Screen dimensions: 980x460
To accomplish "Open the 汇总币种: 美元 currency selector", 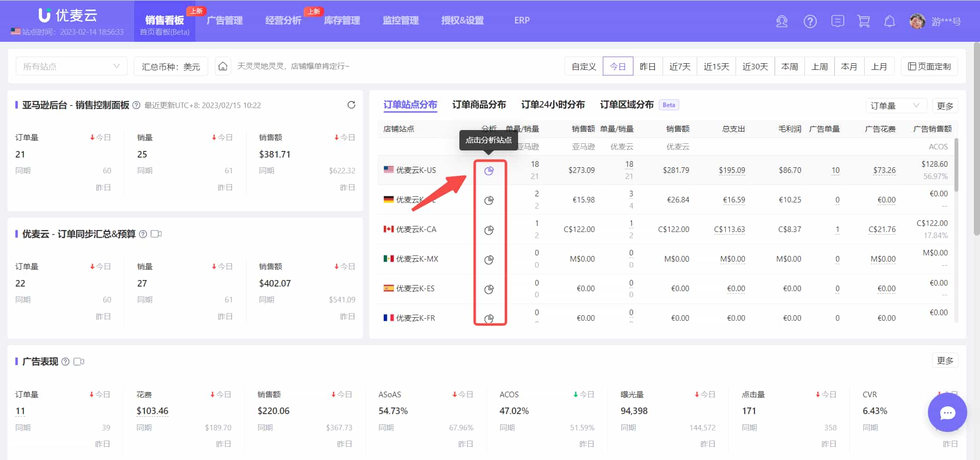I will 171,66.
